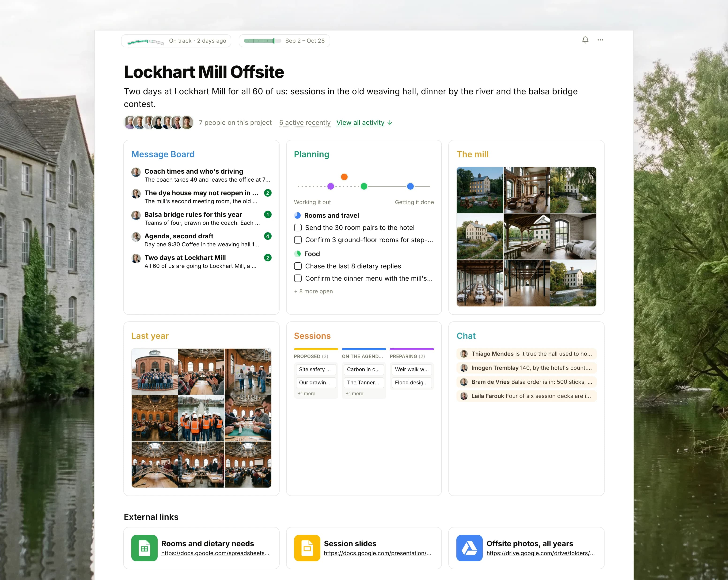Open Google Slides icon for Session slides
728x580 pixels.
coord(307,548)
